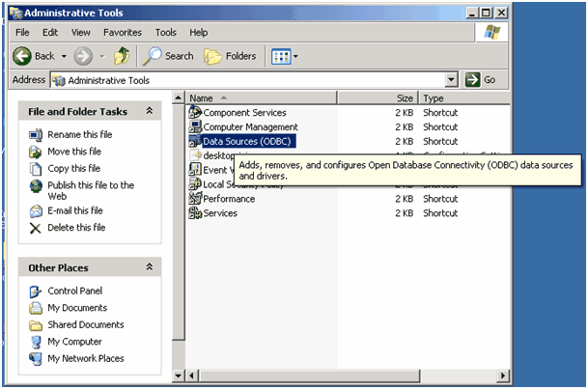Screen dimensions: 588x389
Task: Click the Up folder toolbar icon
Action: 122,56
